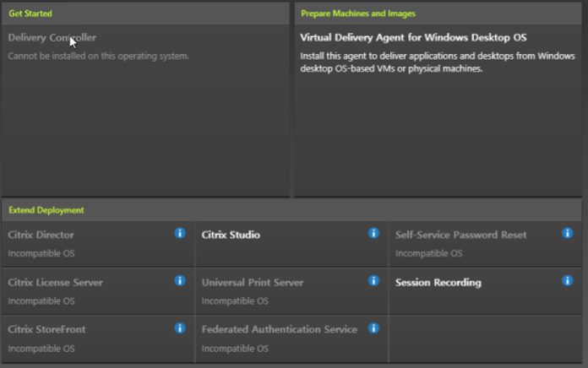Show info for Self-Service Password Reset

[568, 233]
